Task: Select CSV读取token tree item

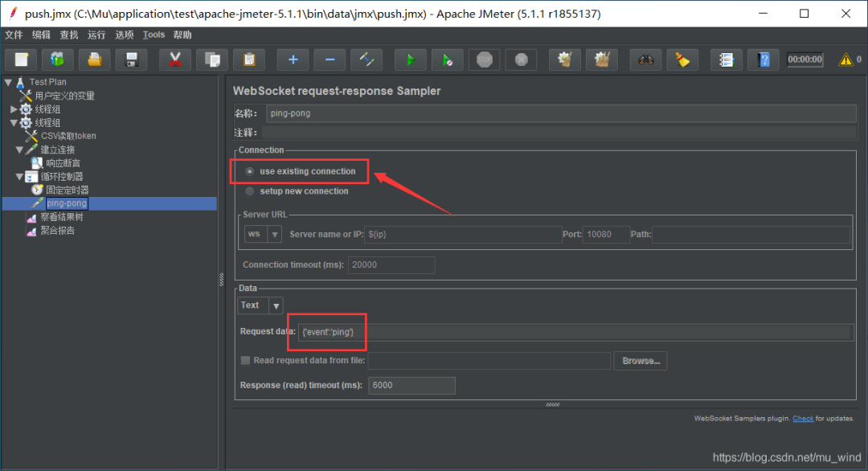Action: [68, 136]
